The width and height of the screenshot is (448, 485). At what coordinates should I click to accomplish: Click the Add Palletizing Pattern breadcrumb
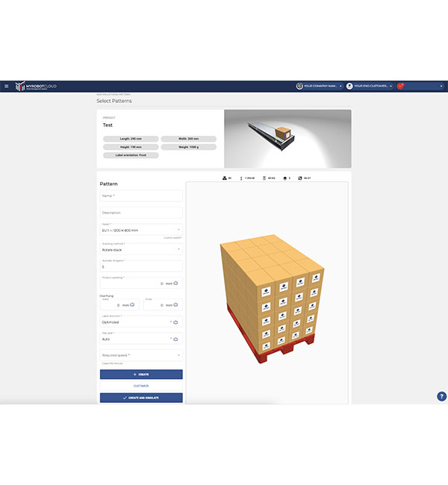pos(113,94)
